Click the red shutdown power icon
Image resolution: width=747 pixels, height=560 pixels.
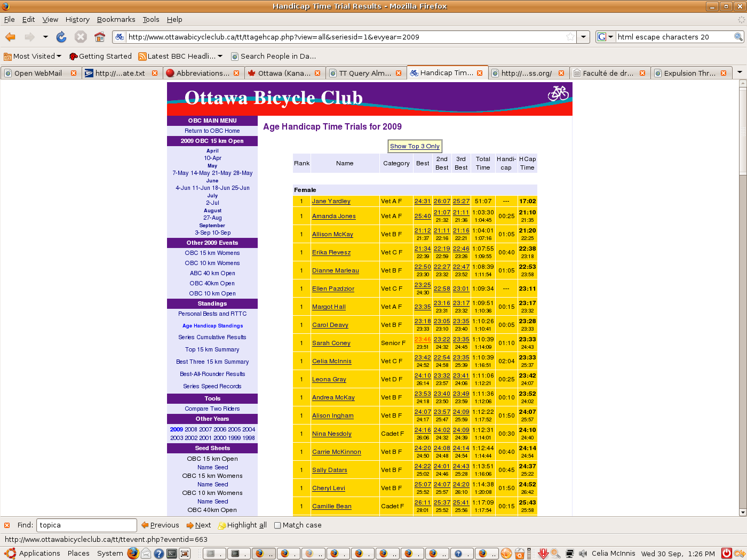pyautogui.click(x=726, y=554)
